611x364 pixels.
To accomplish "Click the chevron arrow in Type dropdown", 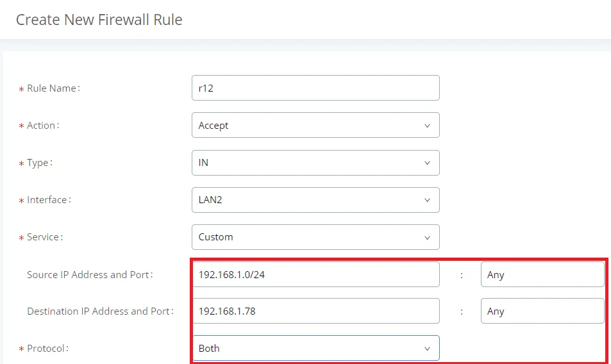I will click(427, 163).
